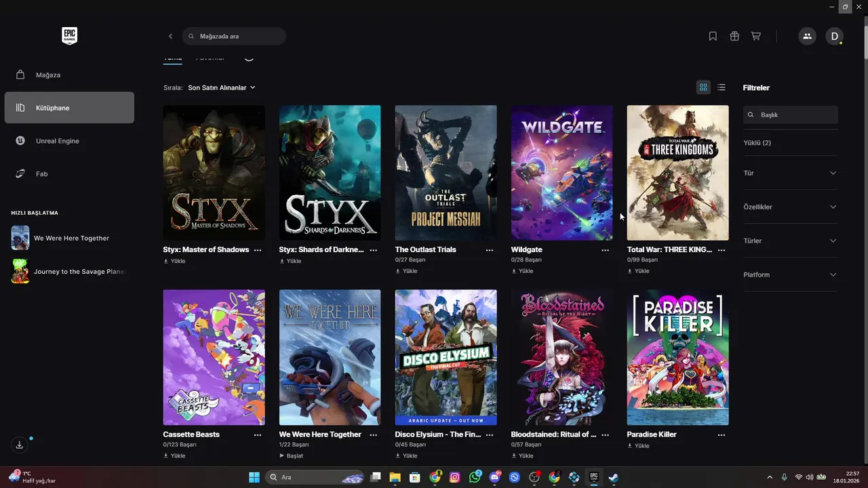The height and width of the screenshot is (488, 868).
Task: Open Fab in the sidebar
Action: click(69, 174)
